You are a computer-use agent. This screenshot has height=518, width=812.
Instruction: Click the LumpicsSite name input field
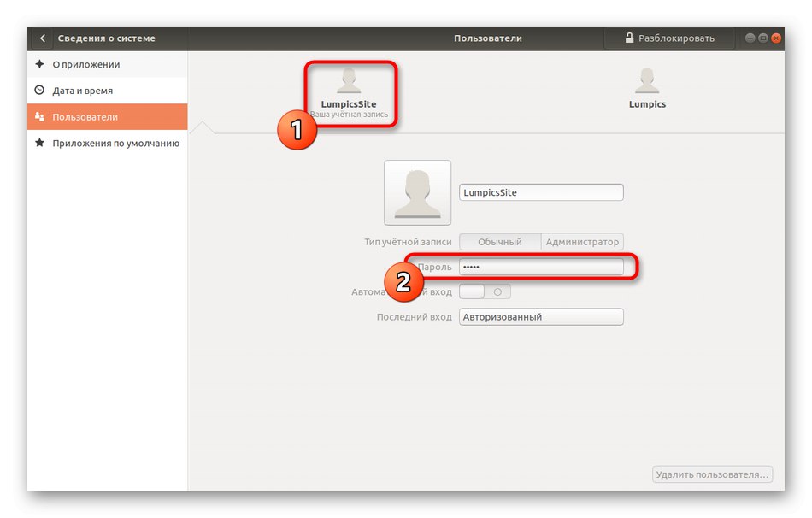pos(541,192)
